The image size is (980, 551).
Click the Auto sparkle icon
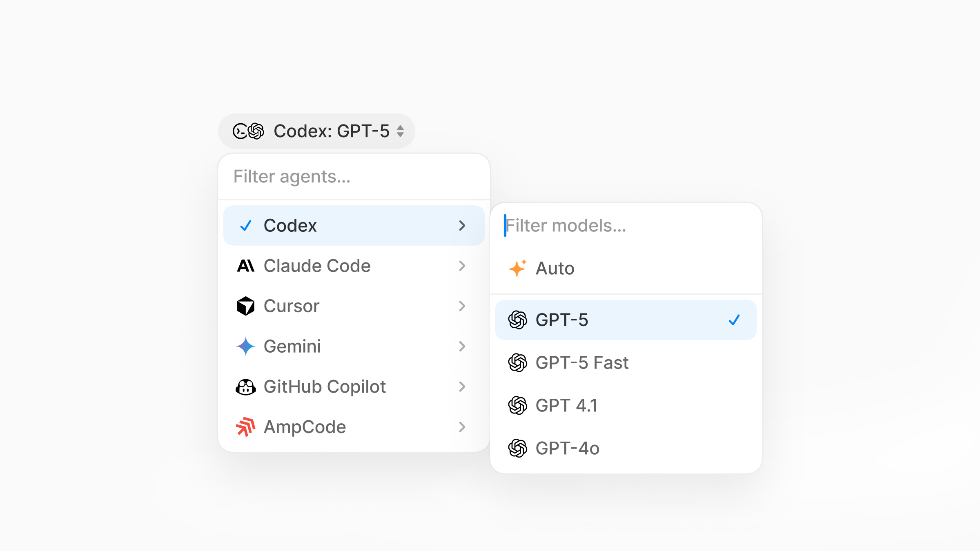[517, 268]
